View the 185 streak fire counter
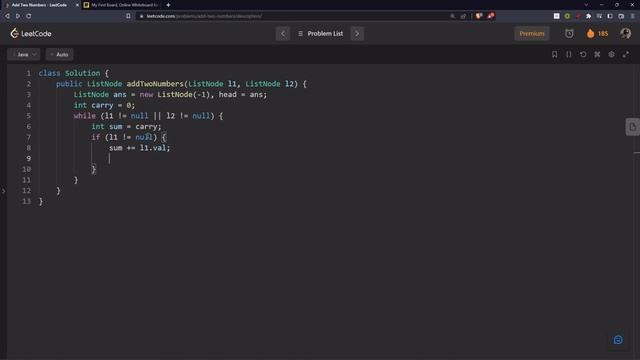640x360 pixels. click(597, 33)
